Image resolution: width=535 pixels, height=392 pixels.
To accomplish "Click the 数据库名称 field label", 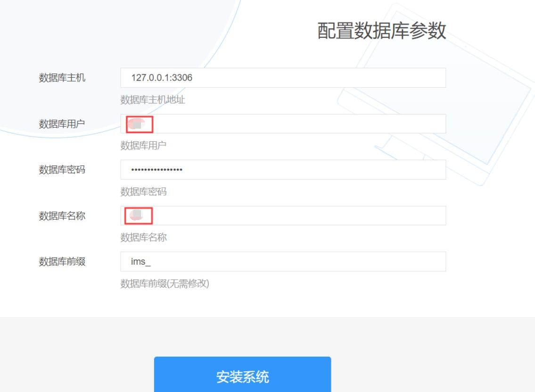I will point(62,216).
